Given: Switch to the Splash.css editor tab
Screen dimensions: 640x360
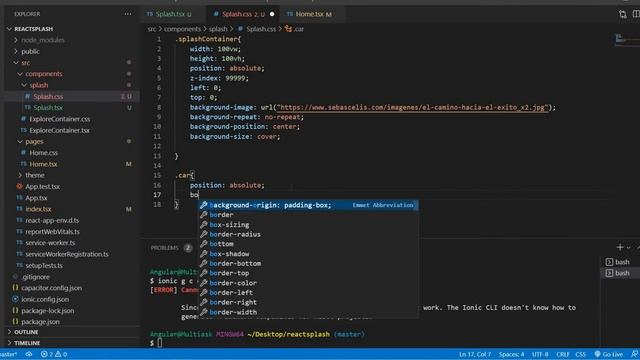Looking at the screenshot, I should click(243, 14).
